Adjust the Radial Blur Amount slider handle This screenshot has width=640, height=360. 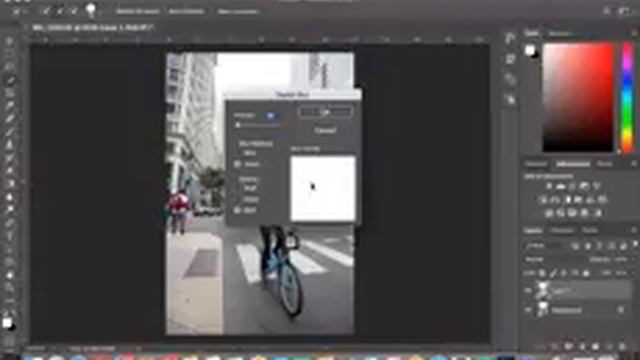(x=238, y=126)
